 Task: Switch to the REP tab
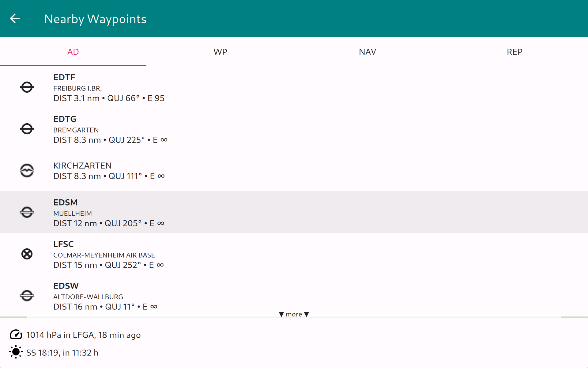click(514, 52)
